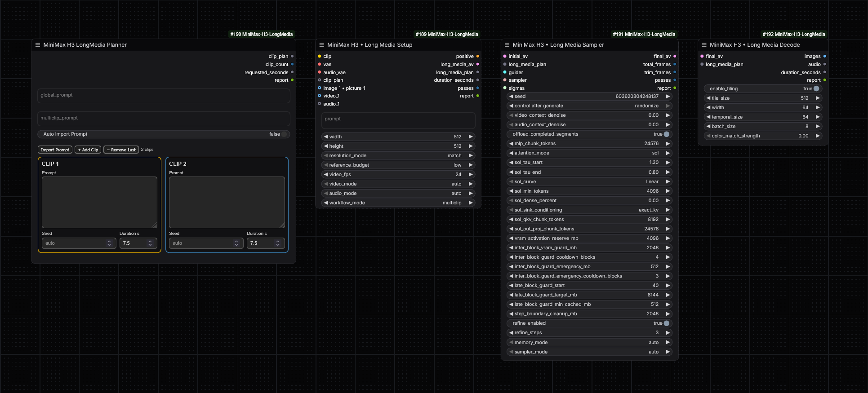Click the positive output port
Image resolution: width=868 pixels, height=393 pixels.
[477, 57]
